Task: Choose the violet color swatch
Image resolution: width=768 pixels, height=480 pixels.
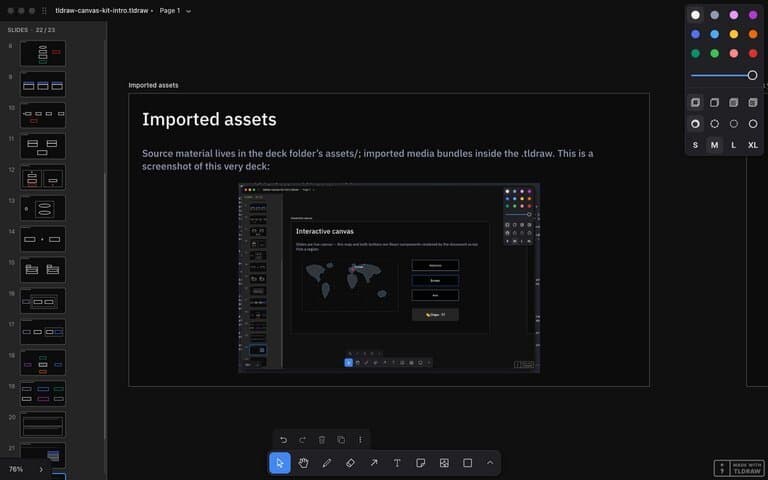Action: (753, 15)
